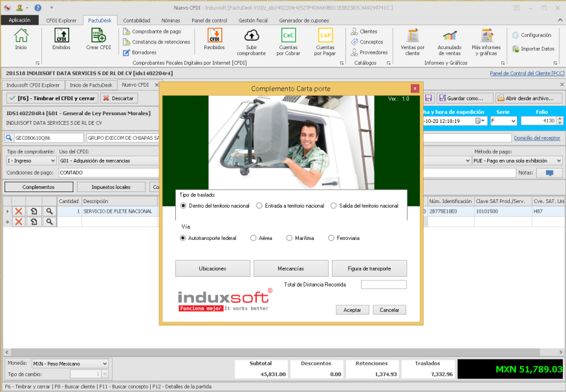
Task: Click the Ubicaciones button
Action: click(x=213, y=268)
